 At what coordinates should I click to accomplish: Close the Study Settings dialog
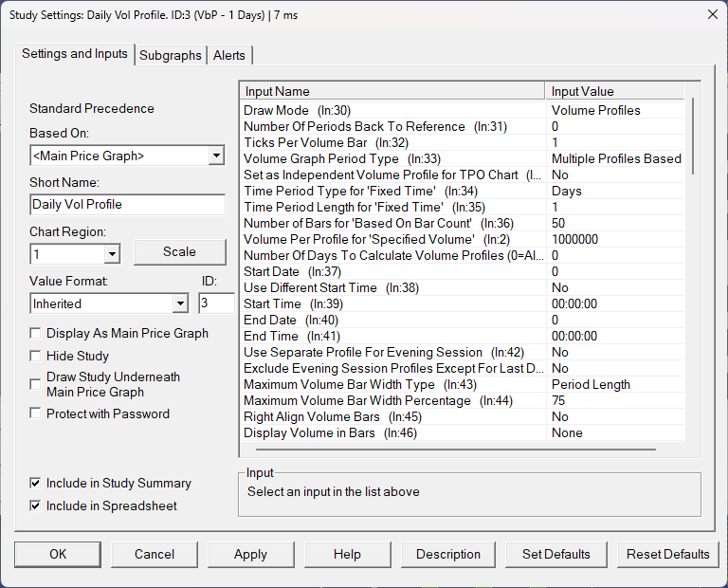(x=713, y=14)
